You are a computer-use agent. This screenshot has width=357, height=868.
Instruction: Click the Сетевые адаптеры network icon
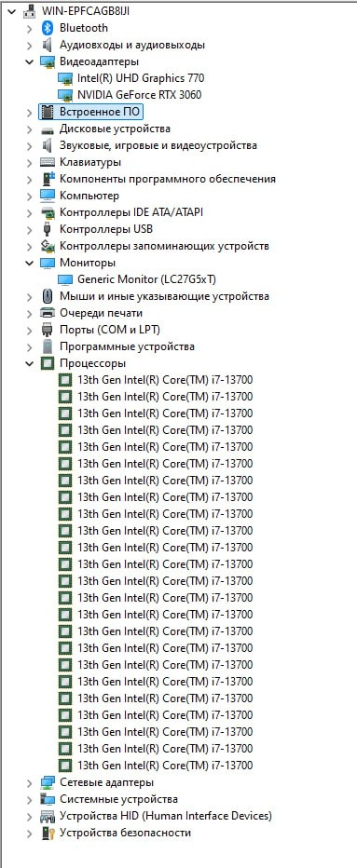coord(48,782)
